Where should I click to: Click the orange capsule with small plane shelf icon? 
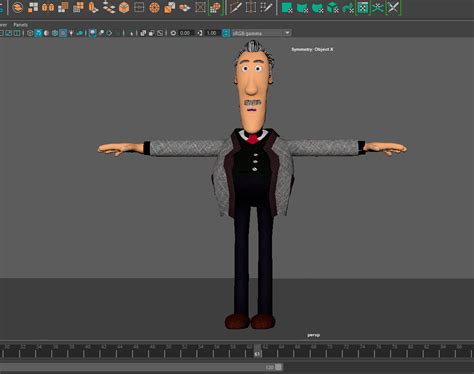(93, 7)
